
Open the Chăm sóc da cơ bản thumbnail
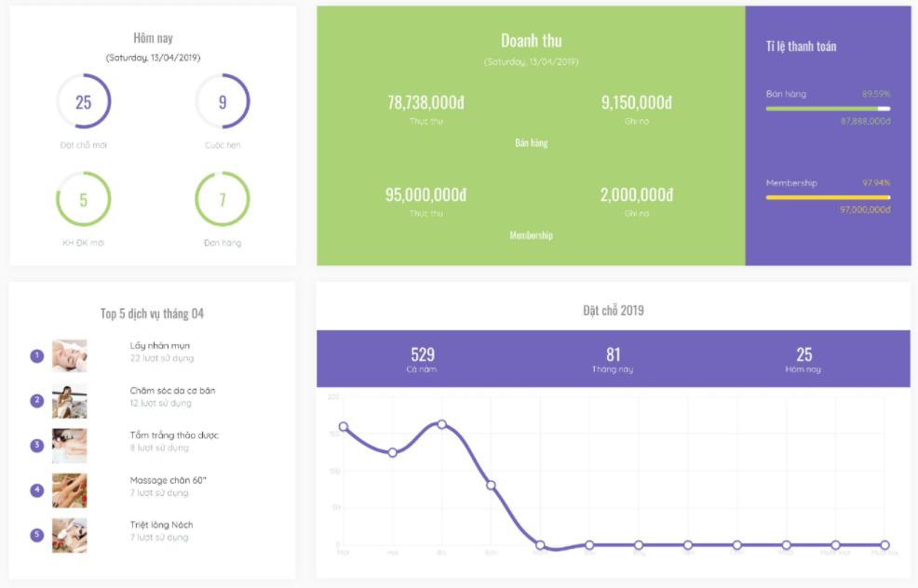[x=70, y=401]
